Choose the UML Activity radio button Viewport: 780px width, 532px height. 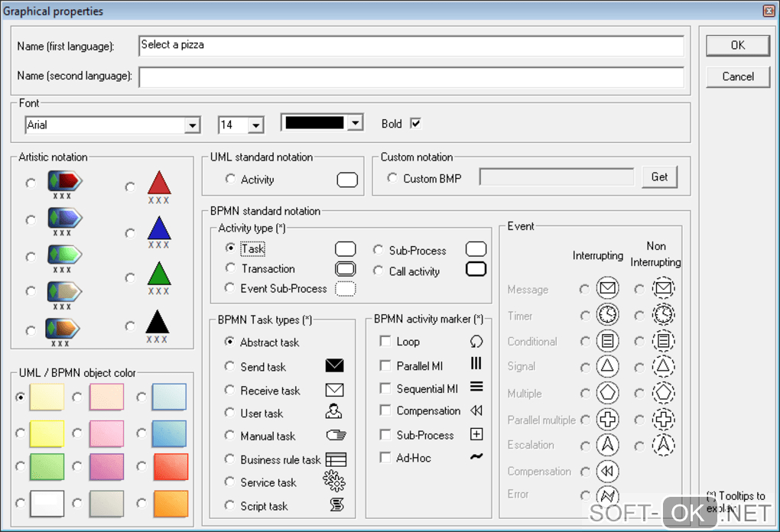230,179
